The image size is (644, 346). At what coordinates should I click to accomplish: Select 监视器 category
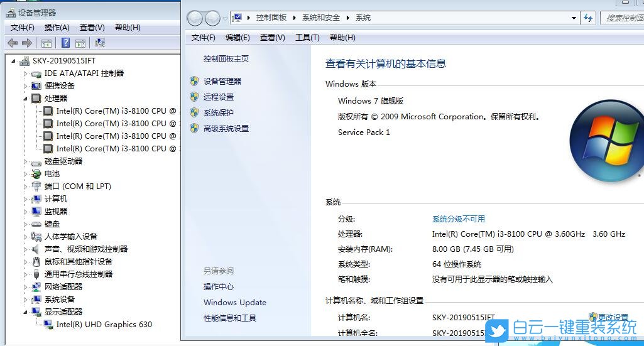(56, 212)
